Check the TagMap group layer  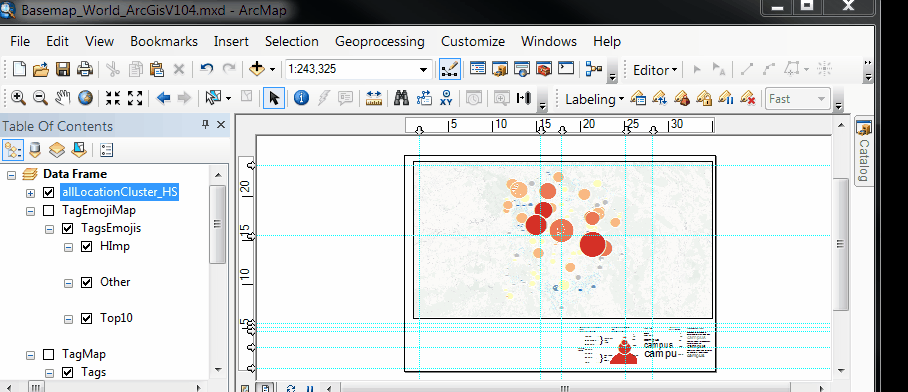pyautogui.click(x=49, y=354)
